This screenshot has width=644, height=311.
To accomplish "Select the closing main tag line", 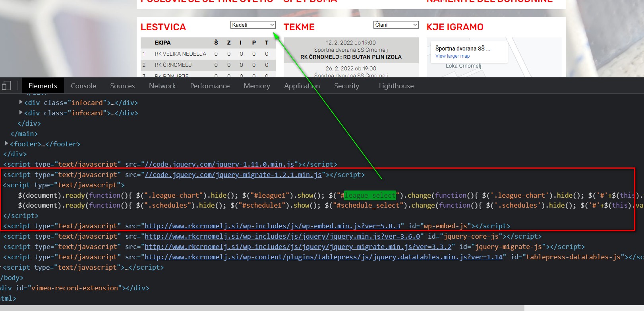I will pyautogui.click(x=24, y=134).
